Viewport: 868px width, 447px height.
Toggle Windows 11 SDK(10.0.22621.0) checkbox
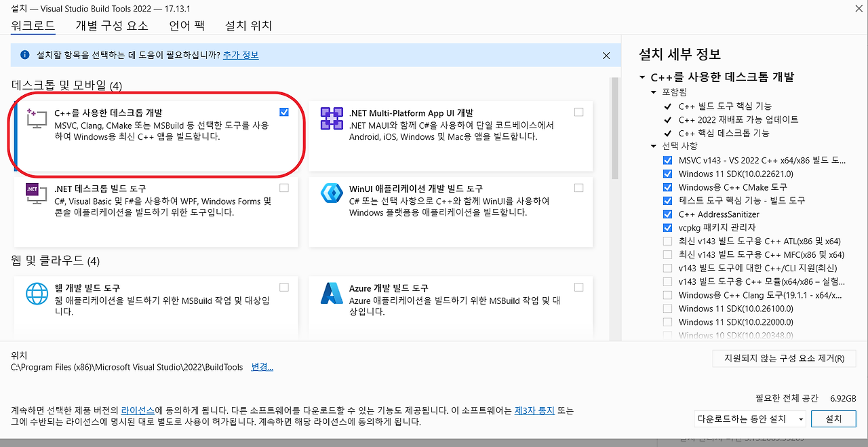pyautogui.click(x=667, y=174)
